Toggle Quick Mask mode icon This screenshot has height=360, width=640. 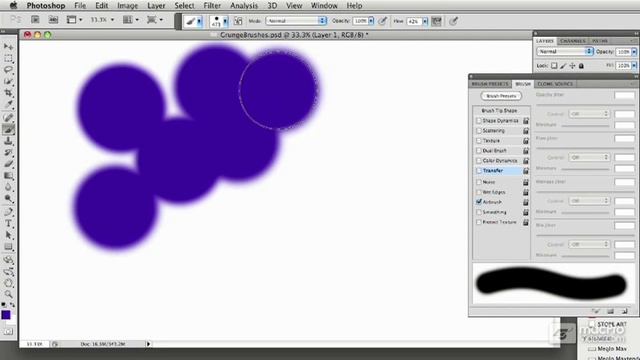[8, 331]
